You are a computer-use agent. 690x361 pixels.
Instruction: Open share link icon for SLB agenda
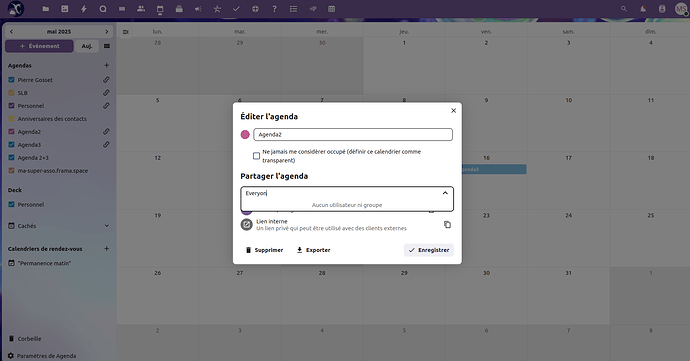click(x=106, y=93)
